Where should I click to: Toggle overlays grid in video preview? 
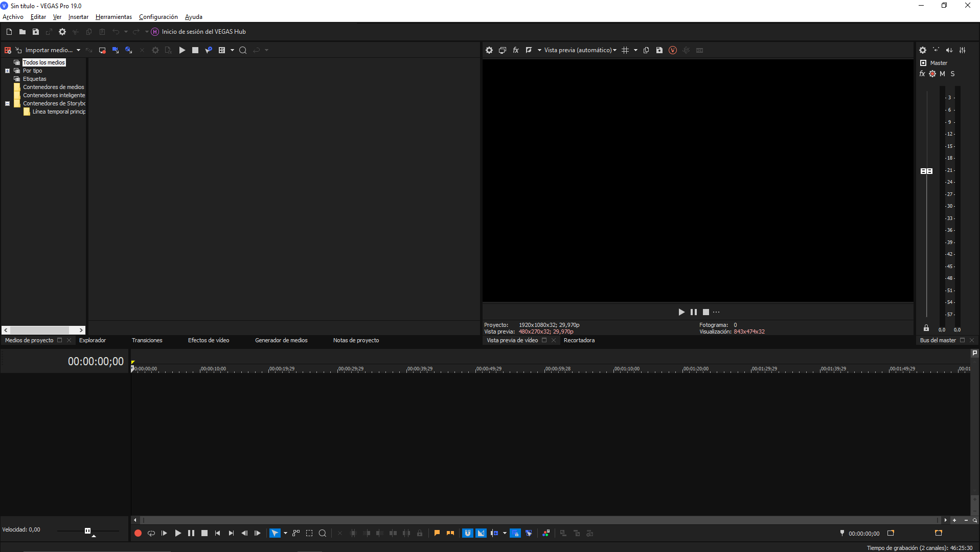pyautogui.click(x=625, y=50)
